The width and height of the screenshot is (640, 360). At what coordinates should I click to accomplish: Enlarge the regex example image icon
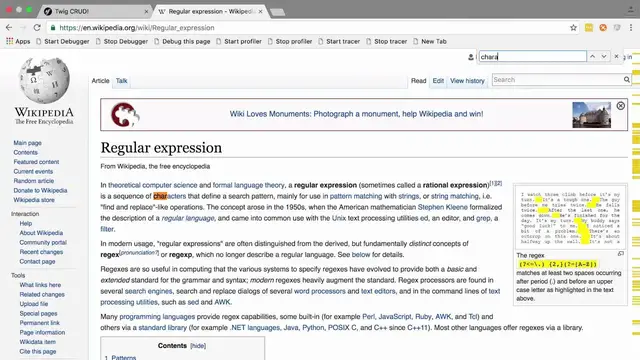tap(621, 254)
